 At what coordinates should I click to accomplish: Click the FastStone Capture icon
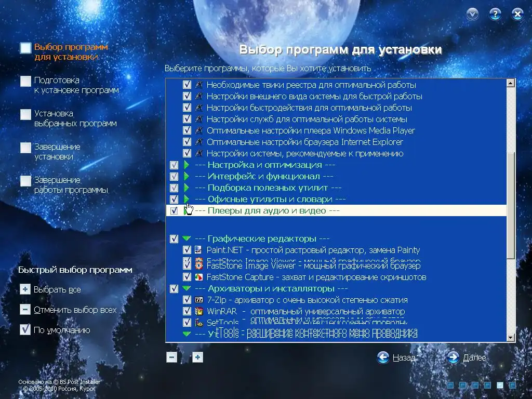coord(199,277)
